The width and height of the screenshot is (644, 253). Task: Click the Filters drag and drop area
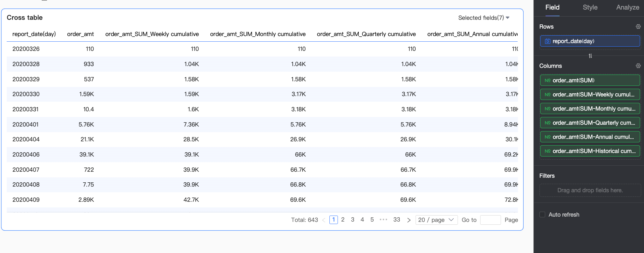click(x=590, y=190)
